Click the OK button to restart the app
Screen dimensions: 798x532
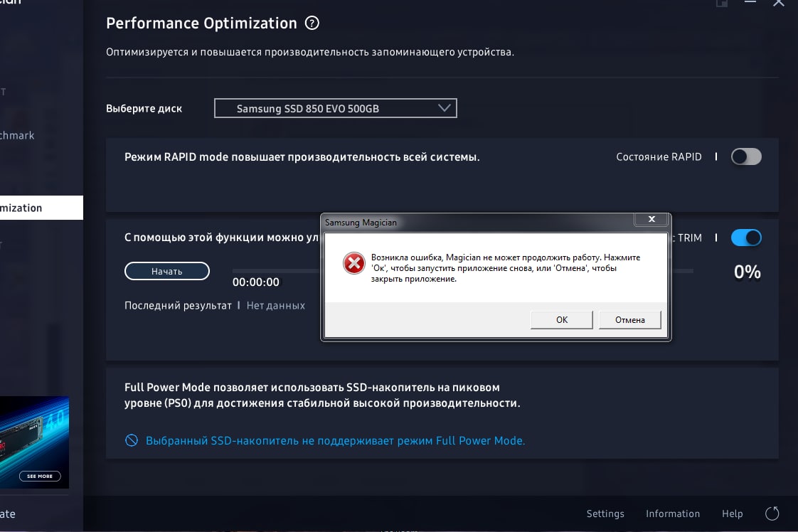[561, 320]
